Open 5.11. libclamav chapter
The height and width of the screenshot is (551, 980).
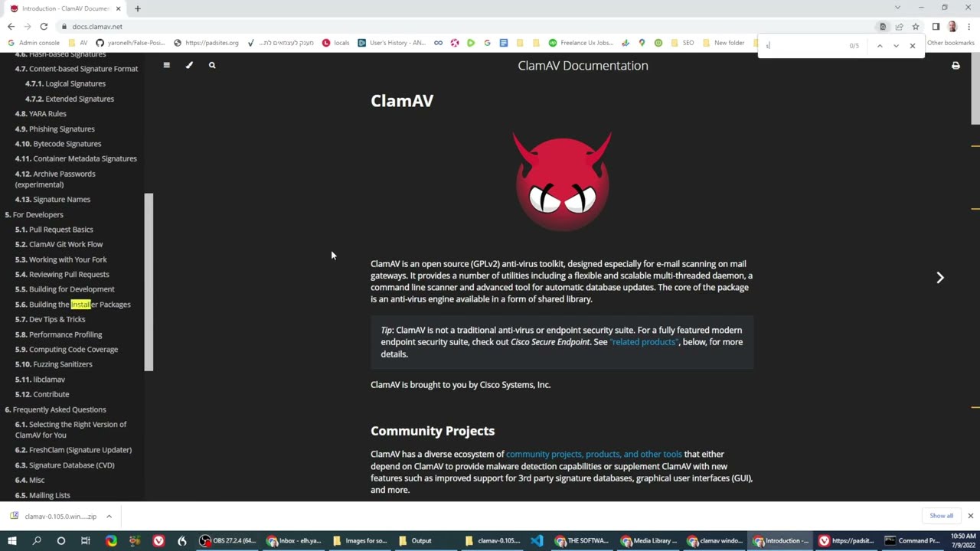point(40,380)
